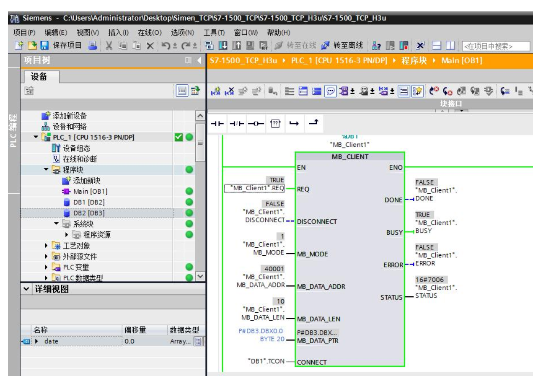
Task: Click the split editor vertically icon
Action: tap(450, 45)
